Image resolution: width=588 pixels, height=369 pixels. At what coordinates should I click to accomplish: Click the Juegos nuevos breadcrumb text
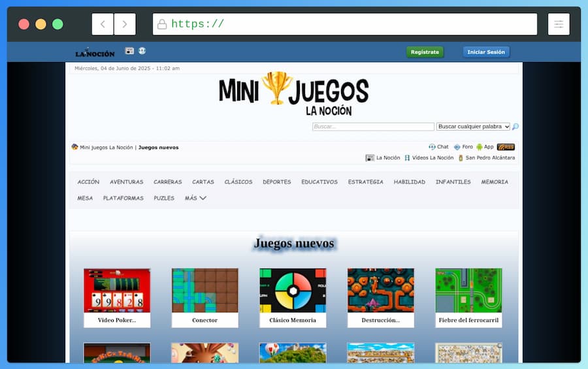coord(159,148)
